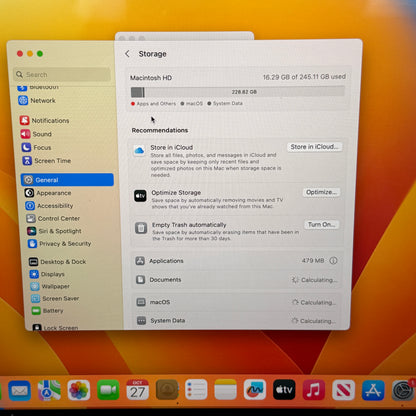Open FaceTime from the Dock

click(108, 390)
